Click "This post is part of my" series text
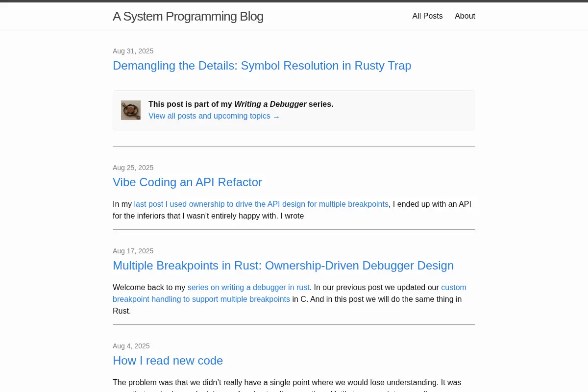The width and height of the screenshot is (588, 392). 241,104
